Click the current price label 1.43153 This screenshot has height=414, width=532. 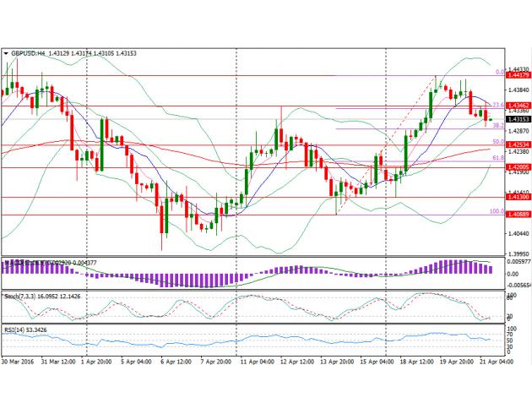point(518,119)
